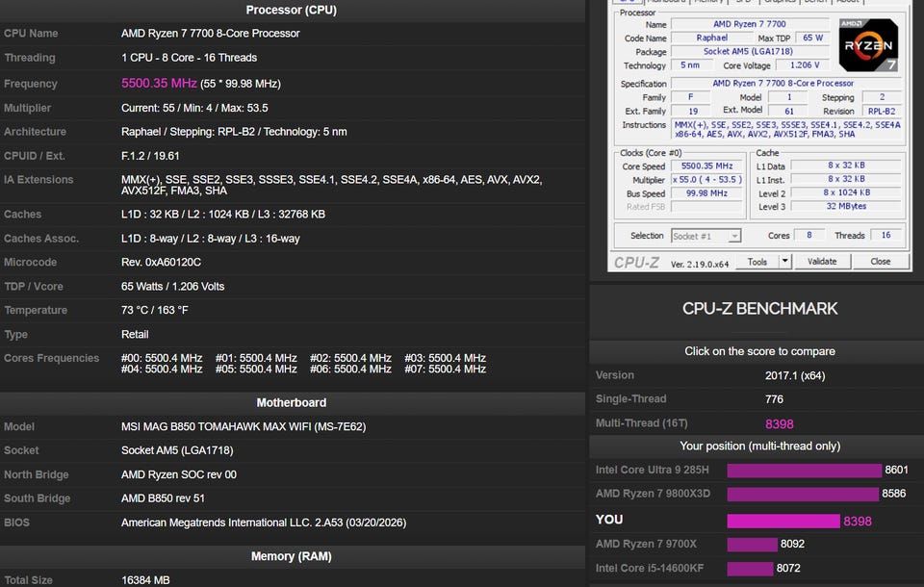
Task: Click the Intel Core i5-14600KF benchmark bar
Action: click(x=750, y=568)
